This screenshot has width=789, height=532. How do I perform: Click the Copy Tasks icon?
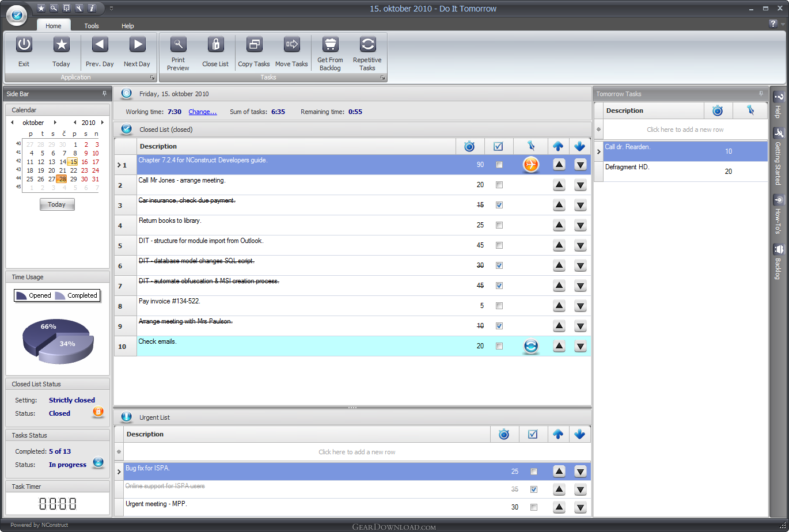(x=254, y=45)
